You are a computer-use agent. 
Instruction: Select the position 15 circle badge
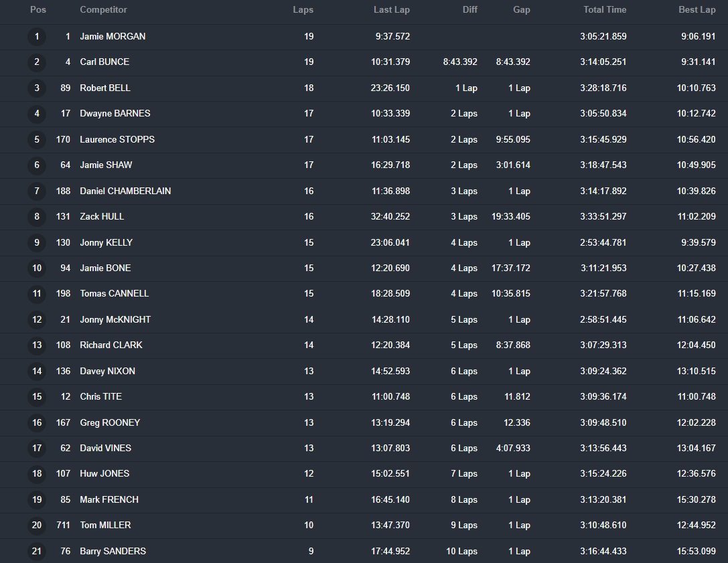coord(37,397)
